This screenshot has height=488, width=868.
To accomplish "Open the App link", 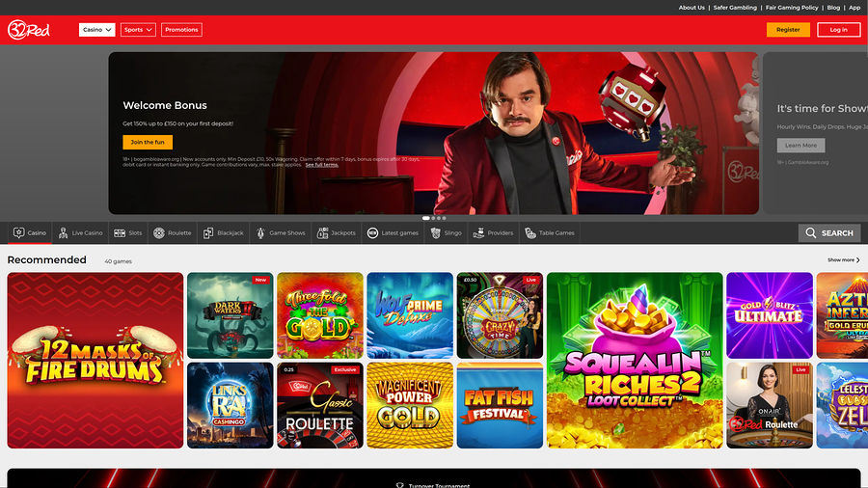I will [x=854, y=8].
